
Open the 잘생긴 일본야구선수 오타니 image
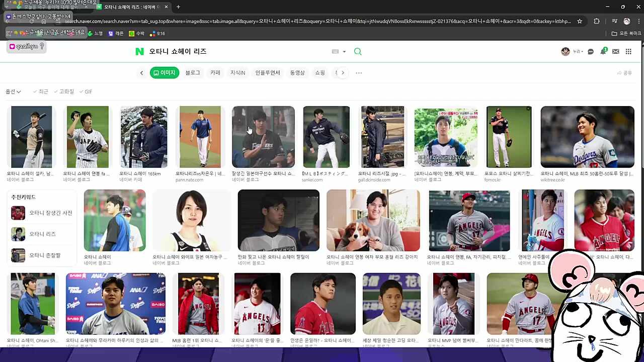263,137
